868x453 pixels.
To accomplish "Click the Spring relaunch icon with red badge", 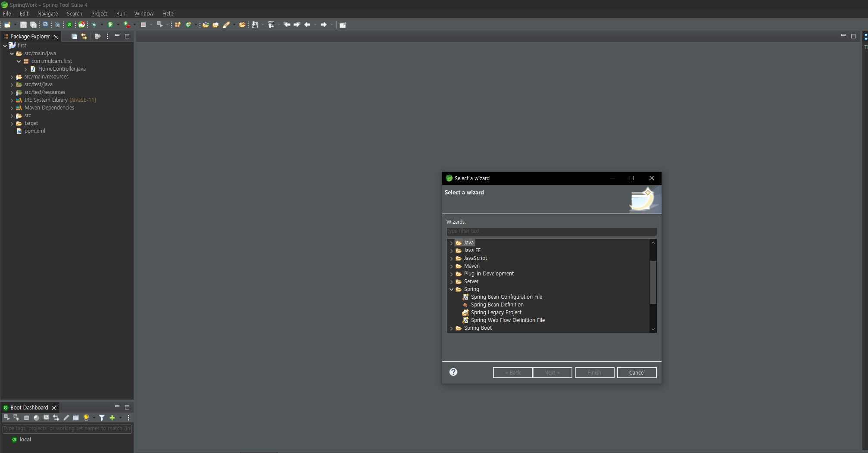I will [82, 25].
